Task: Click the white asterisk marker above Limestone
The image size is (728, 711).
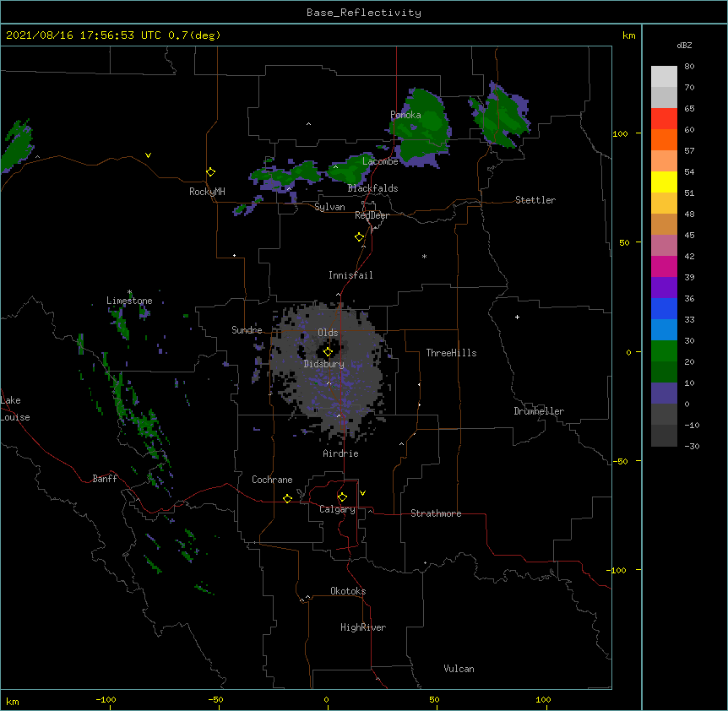Action: point(129,292)
